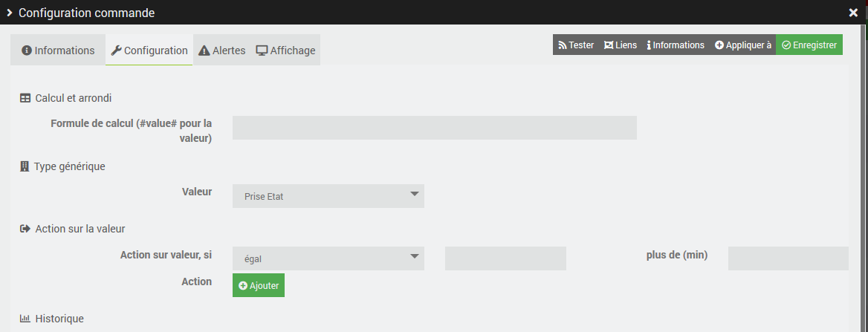Click the Calcul et arrondi table icon

tap(25, 98)
